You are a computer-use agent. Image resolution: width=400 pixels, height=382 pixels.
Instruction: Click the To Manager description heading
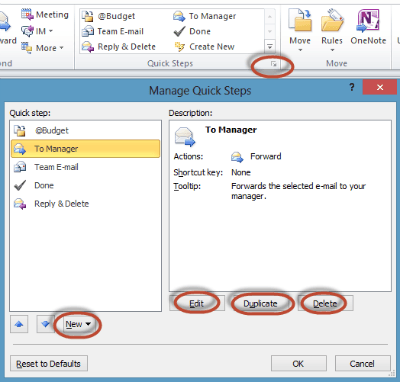[x=231, y=130]
